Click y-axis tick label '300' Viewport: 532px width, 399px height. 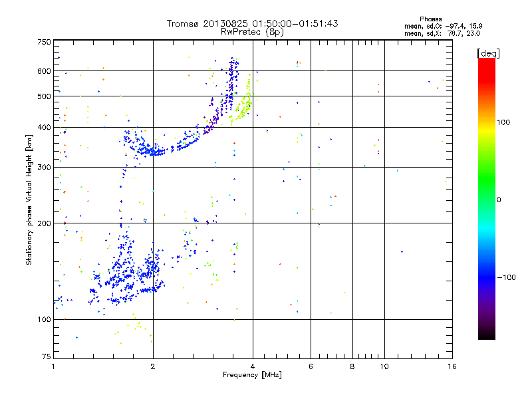44,167
